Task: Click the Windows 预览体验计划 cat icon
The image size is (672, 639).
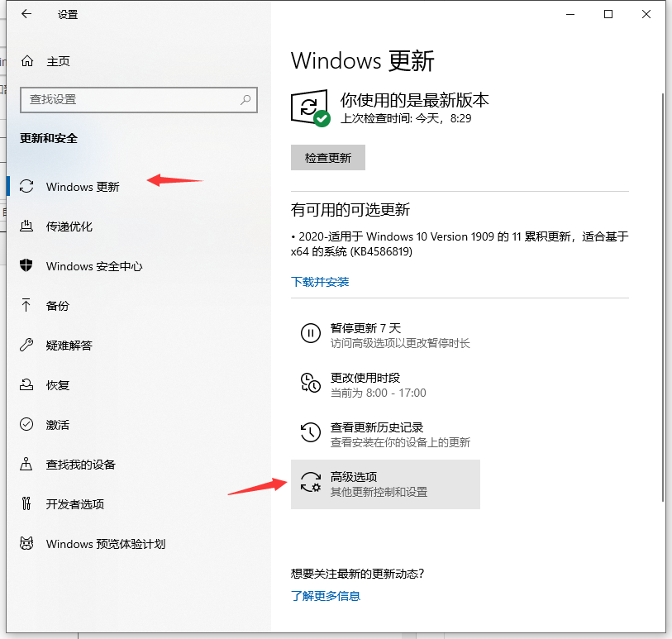Action: pos(26,543)
